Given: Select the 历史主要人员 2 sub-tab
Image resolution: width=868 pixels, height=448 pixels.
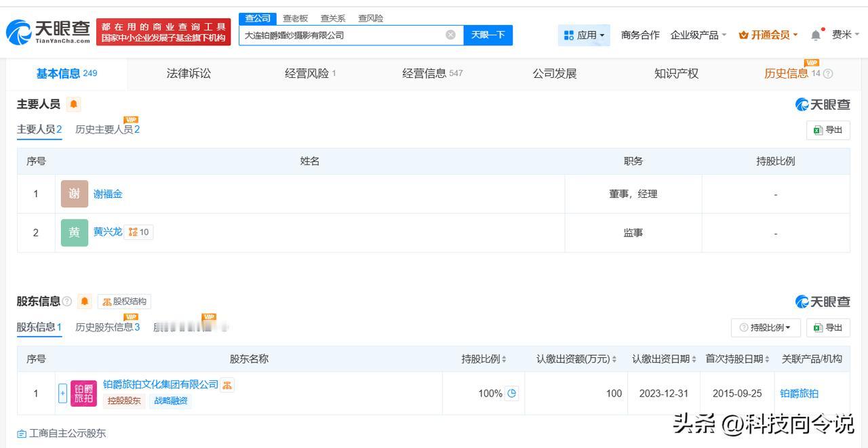Looking at the screenshot, I should pos(108,129).
